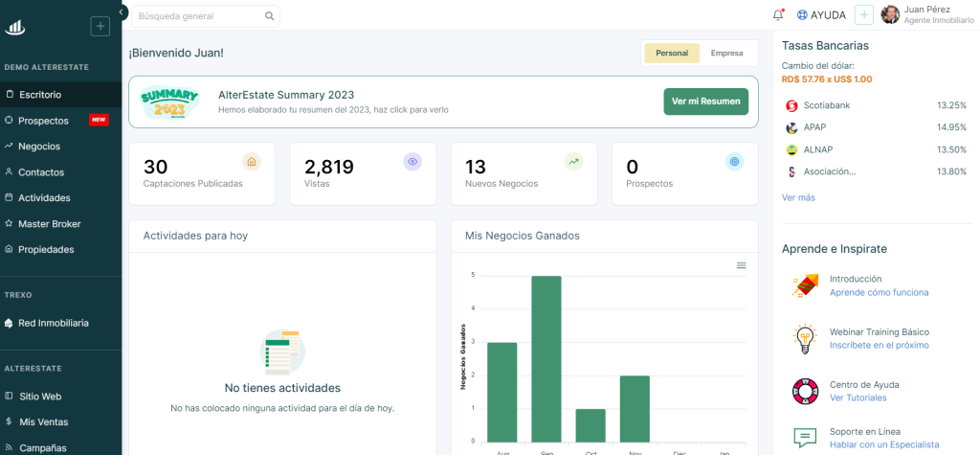980x455 pixels.
Task: Click the 30 Captaciones Publicadas value
Action: pos(156,167)
